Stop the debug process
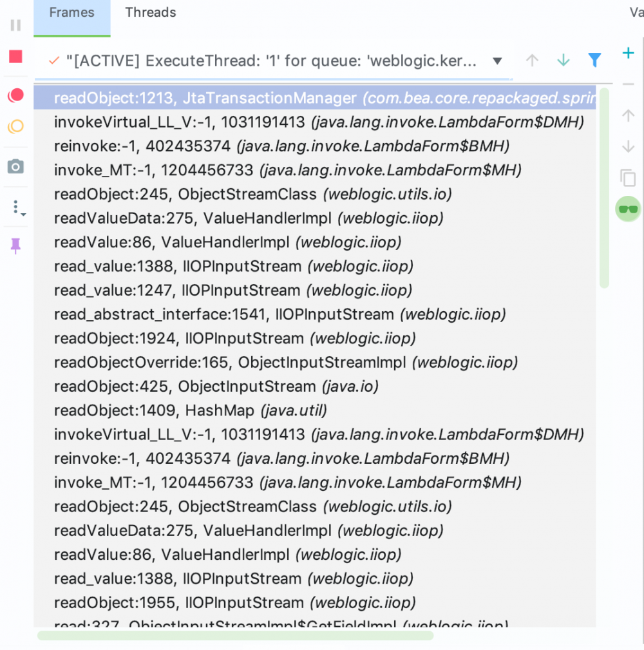This screenshot has height=650, width=644. pyautogui.click(x=15, y=57)
